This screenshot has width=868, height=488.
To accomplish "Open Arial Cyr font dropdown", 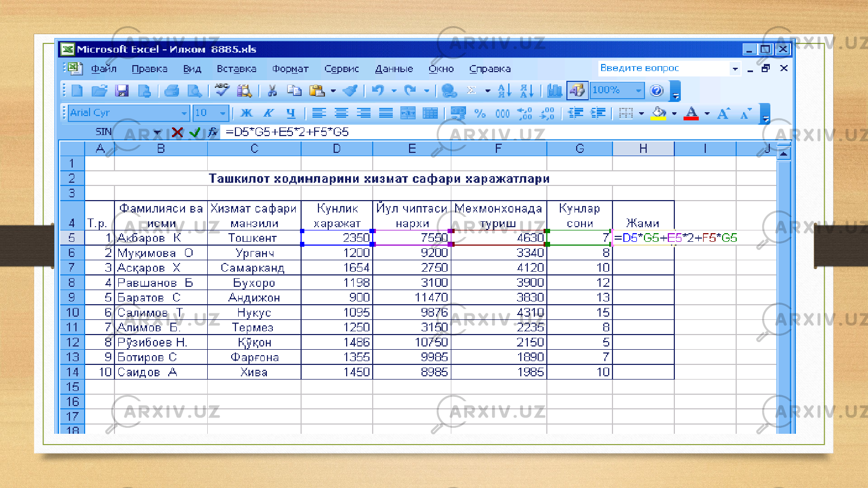I will 184,113.
